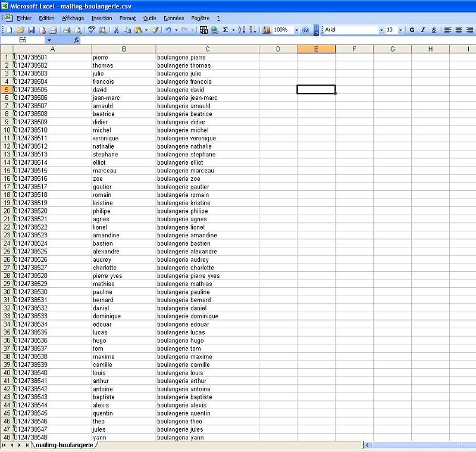Viewport: 476px width, 452px height.
Task: Open the Affichage menu
Action: click(73, 18)
